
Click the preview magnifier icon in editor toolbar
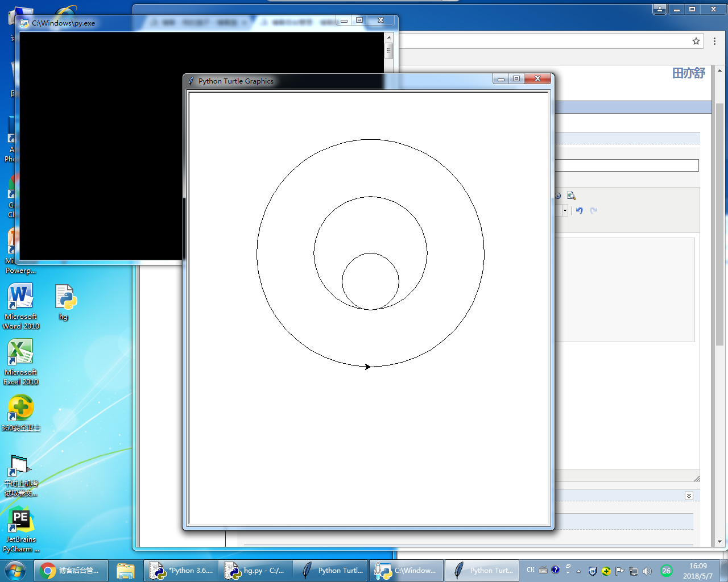(571, 196)
